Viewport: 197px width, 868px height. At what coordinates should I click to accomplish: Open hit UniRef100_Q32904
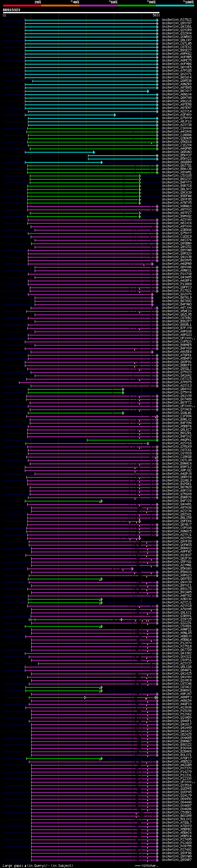point(177,33)
